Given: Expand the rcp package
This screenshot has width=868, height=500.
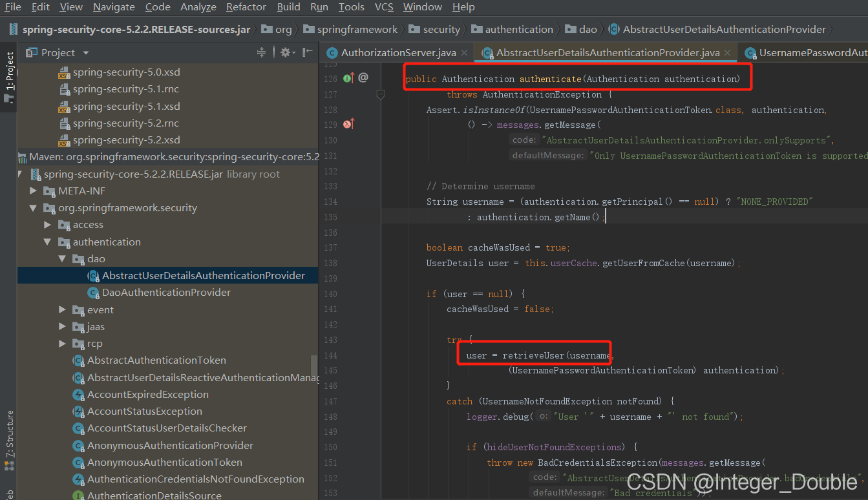Looking at the screenshot, I should pos(62,344).
